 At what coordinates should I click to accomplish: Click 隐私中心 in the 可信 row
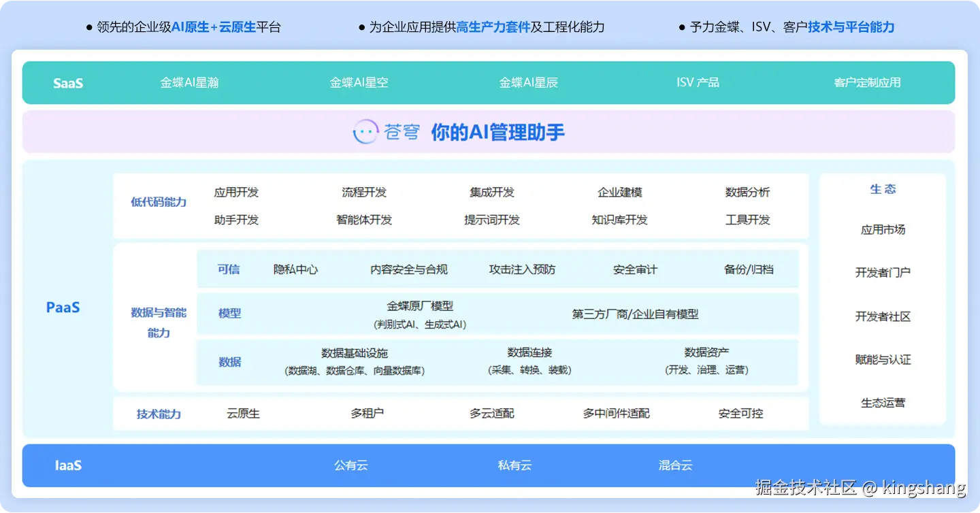coord(295,269)
